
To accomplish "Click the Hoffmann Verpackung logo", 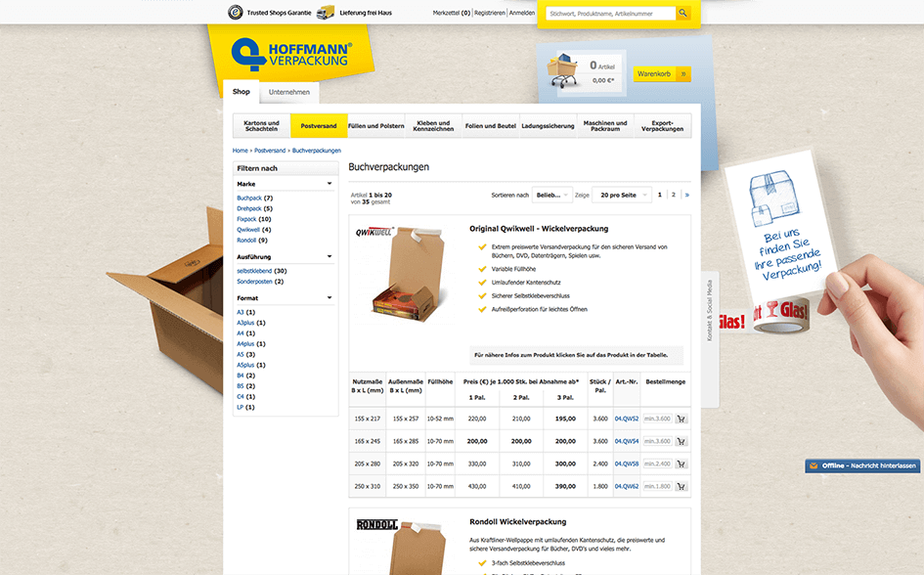I will (290, 52).
